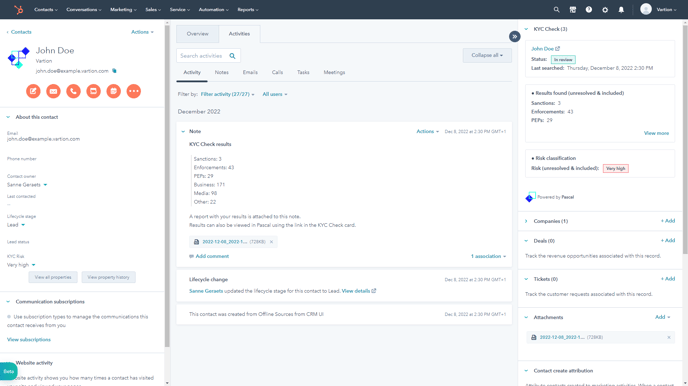Screen dimensions: 688x386
Task: Click View all properties button
Action: click(x=53, y=277)
